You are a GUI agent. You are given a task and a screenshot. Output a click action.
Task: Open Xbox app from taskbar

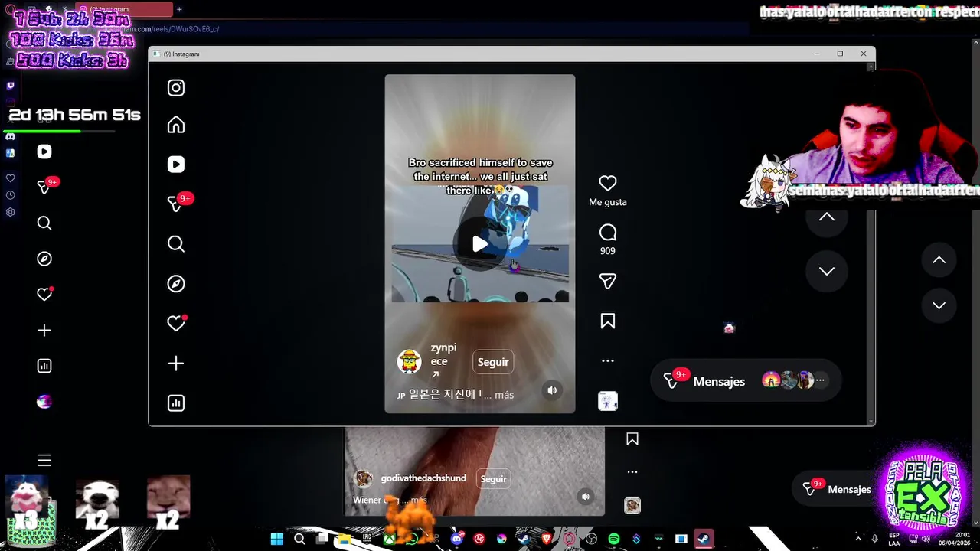pyautogui.click(x=390, y=539)
